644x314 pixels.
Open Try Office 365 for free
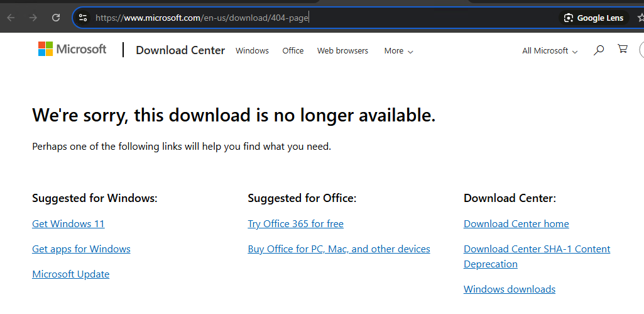click(295, 224)
